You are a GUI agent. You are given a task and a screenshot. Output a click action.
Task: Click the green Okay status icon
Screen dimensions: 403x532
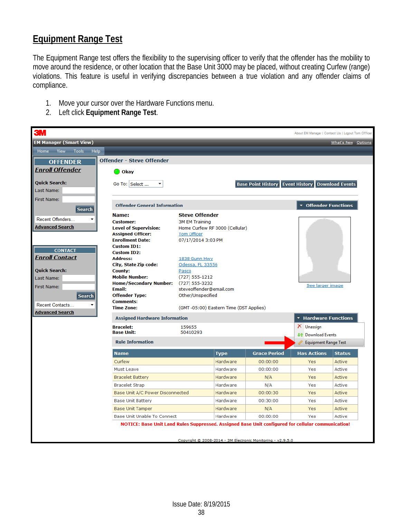pos(117,172)
